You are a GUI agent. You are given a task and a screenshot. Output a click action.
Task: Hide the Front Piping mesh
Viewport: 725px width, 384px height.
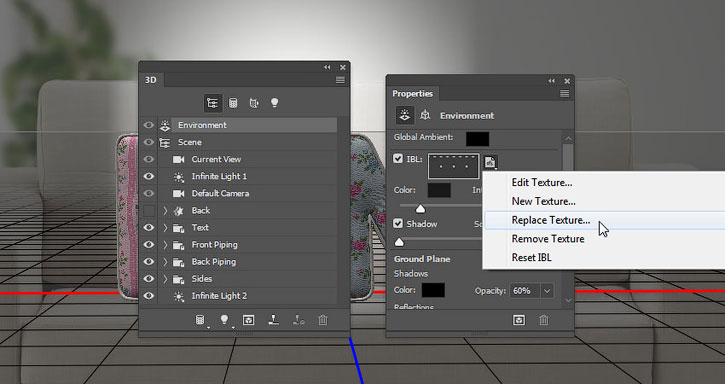coord(148,245)
